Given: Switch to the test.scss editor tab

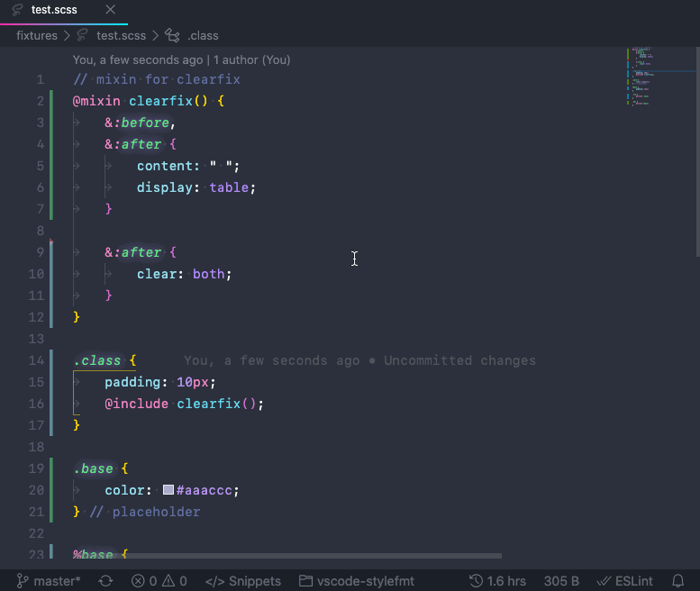Looking at the screenshot, I should 64,10.
